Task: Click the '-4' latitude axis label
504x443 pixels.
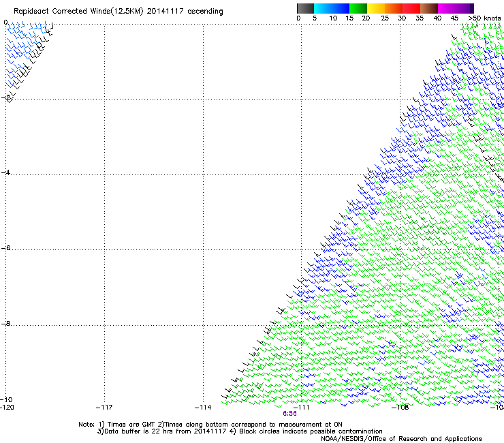Action: 5,172
